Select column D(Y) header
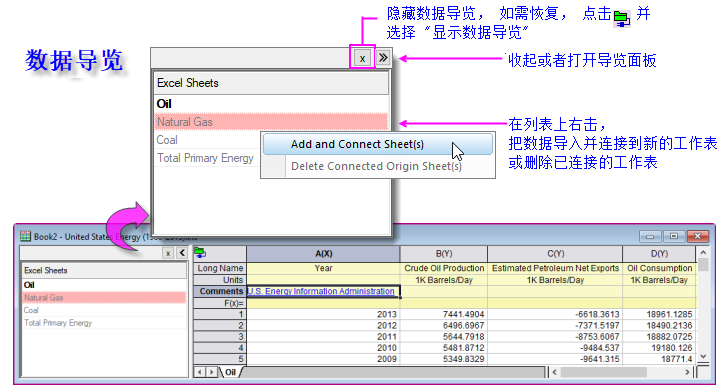 coord(659,254)
